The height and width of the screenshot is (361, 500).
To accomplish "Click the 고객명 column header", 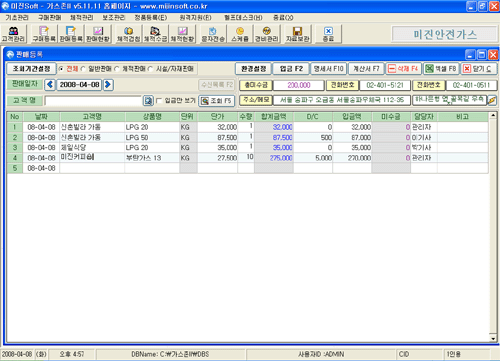I will pos(92,117).
